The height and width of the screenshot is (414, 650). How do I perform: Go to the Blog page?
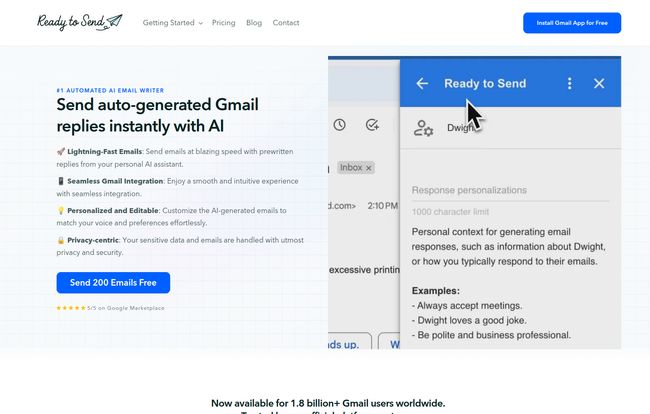click(x=254, y=23)
